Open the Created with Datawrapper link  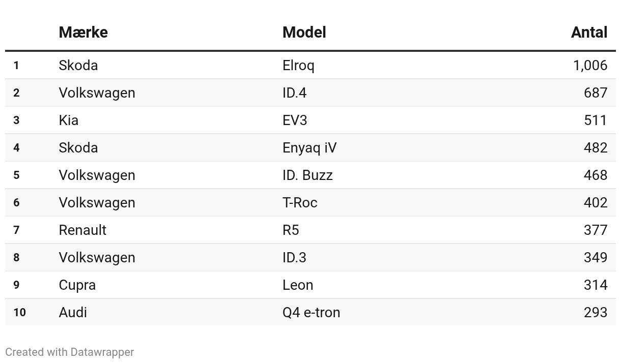click(70, 352)
